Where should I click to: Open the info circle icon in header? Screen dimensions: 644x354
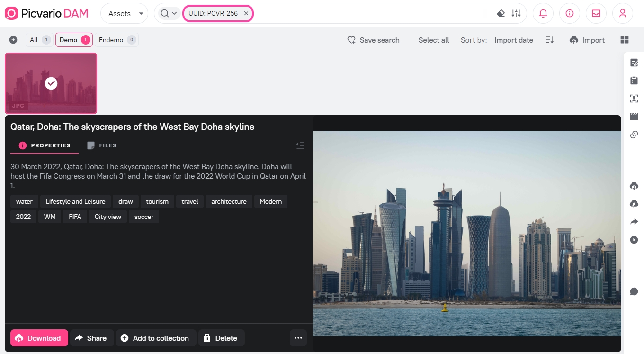[570, 13]
